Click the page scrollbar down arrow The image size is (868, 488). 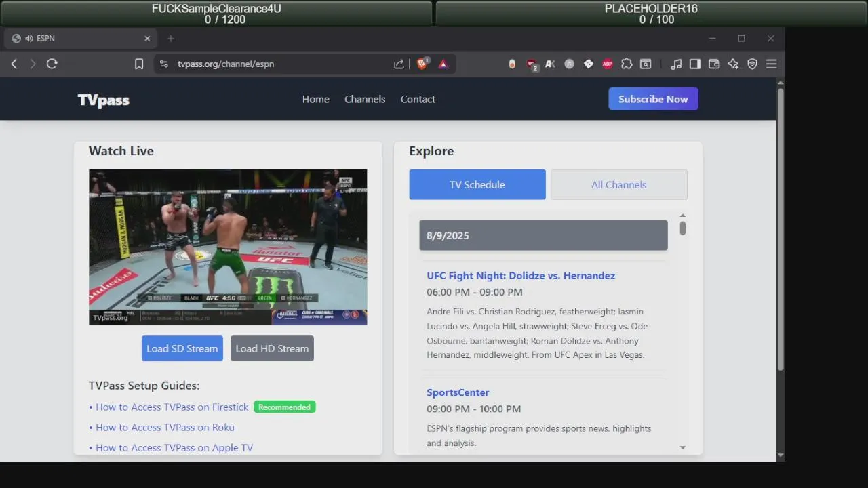781,455
